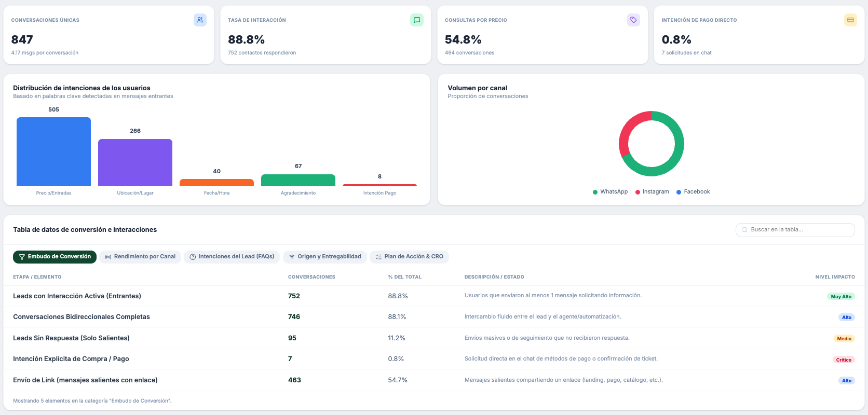Click the 'Volumen por canal' chart title
The width and height of the screenshot is (868, 415).
(x=478, y=88)
